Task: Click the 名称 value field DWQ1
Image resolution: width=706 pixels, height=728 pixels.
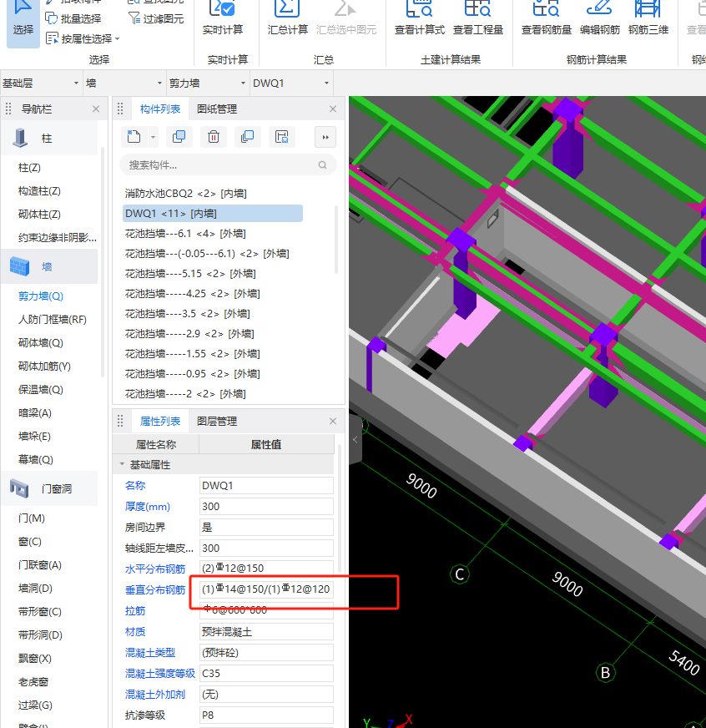Action: pos(266,486)
